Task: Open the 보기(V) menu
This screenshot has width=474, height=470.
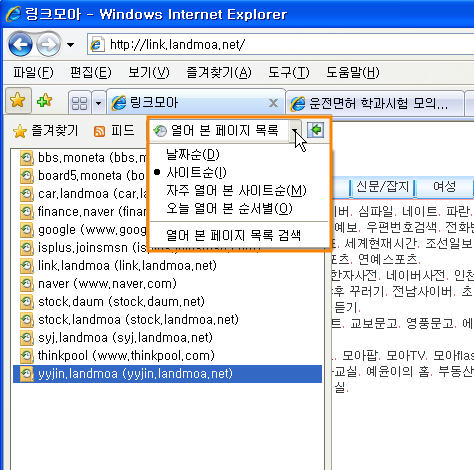Action: pyautogui.click(x=149, y=72)
